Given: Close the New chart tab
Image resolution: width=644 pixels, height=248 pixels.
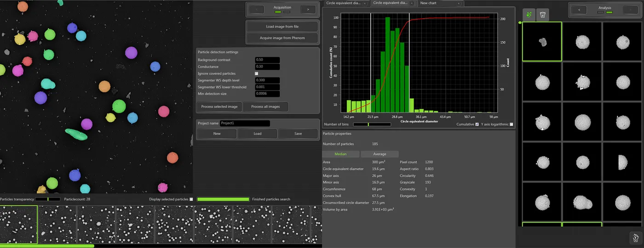Looking at the screenshot, I should pos(458,3).
